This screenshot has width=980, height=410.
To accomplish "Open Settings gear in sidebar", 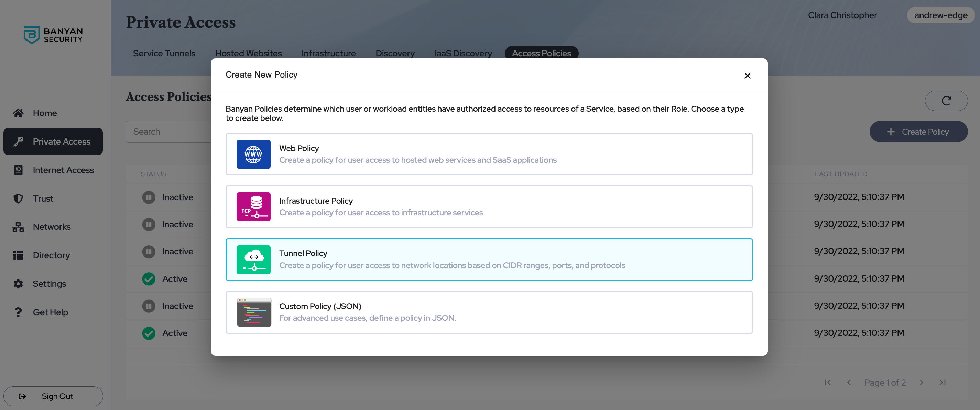I will (49, 284).
